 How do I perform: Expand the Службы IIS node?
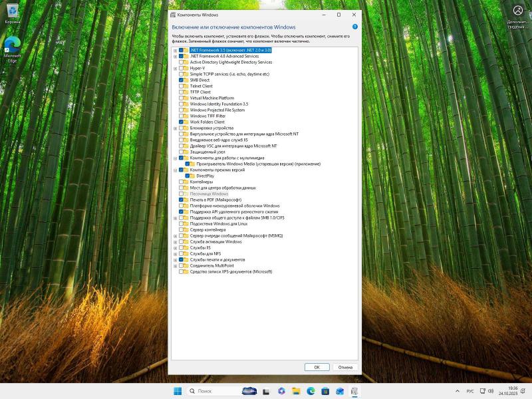(x=175, y=247)
